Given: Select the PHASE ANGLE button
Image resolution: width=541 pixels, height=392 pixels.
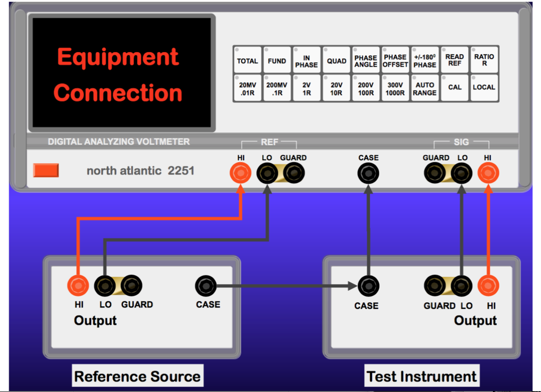Looking at the screenshot, I should pos(366,60).
